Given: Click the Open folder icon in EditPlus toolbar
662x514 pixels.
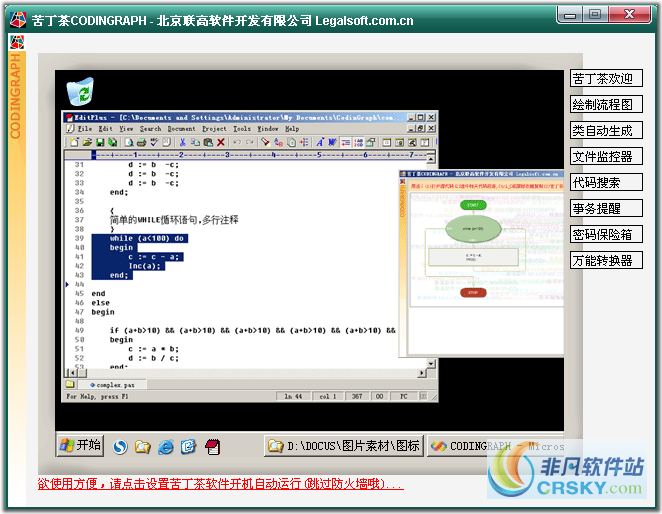Looking at the screenshot, I should tap(87, 142).
